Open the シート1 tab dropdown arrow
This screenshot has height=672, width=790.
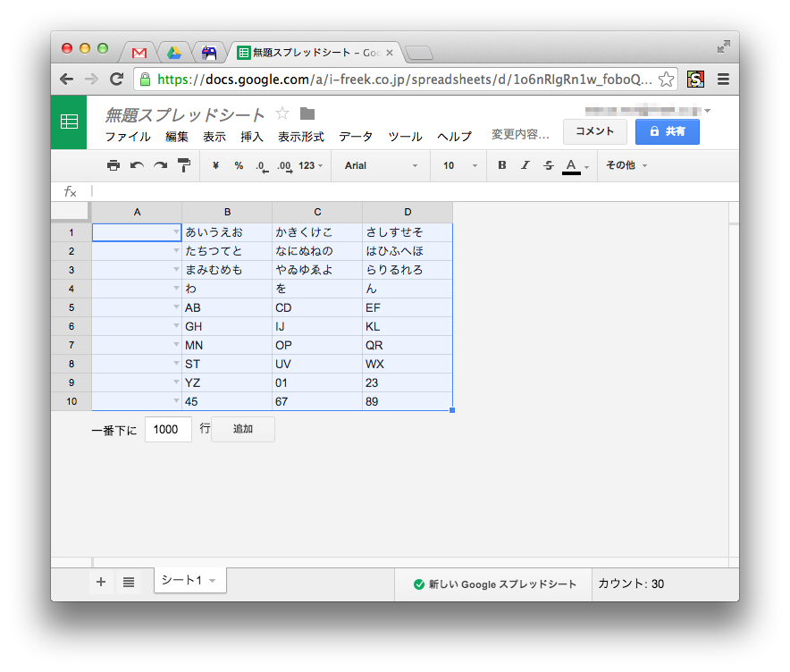coord(213,580)
